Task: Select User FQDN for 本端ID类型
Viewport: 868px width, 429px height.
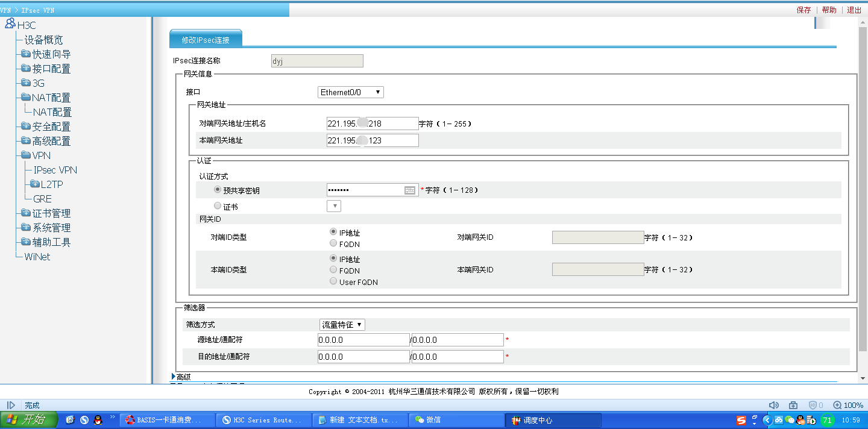Action: (x=333, y=281)
